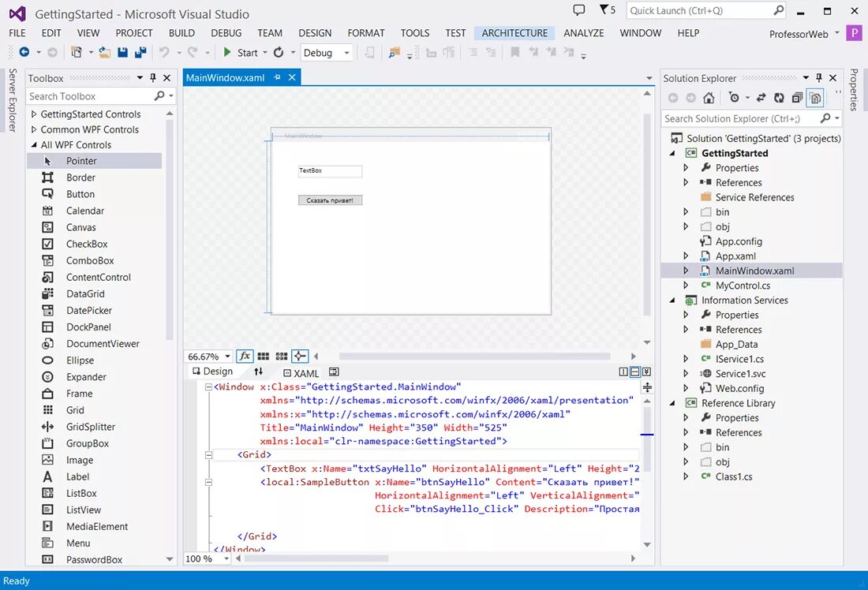Click the Start debugging button

coord(241,53)
